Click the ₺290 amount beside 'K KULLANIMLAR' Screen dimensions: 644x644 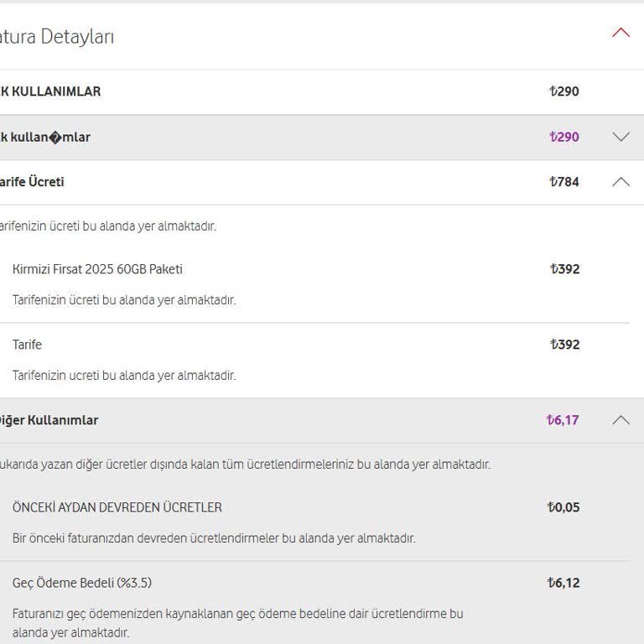[x=563, y=91]
